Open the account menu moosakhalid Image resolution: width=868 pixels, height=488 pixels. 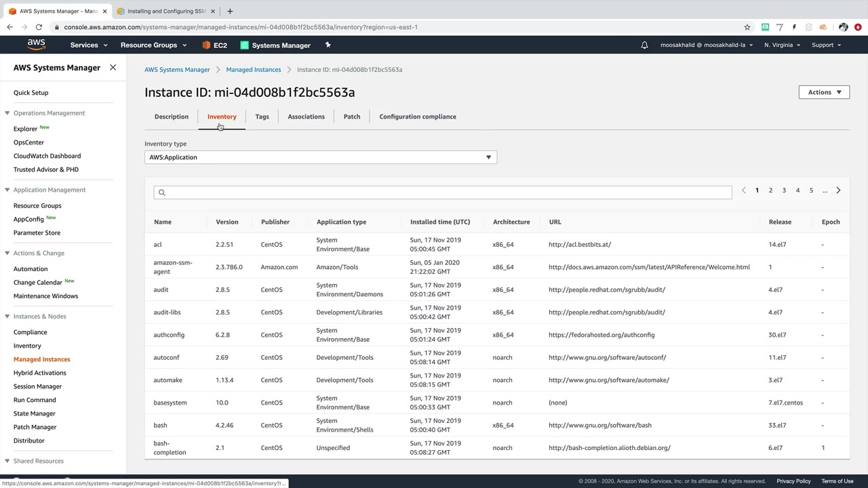tap(707, 45)
